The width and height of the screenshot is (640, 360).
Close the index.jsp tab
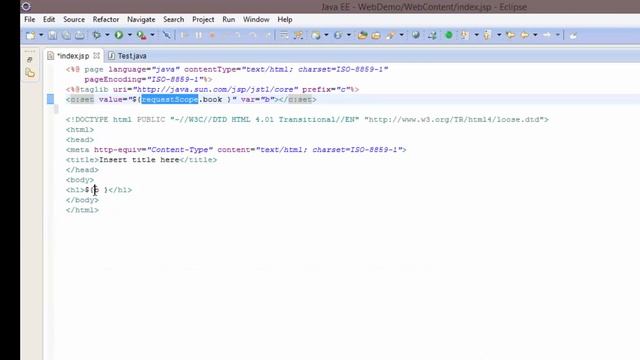click(x=96, y=56)
